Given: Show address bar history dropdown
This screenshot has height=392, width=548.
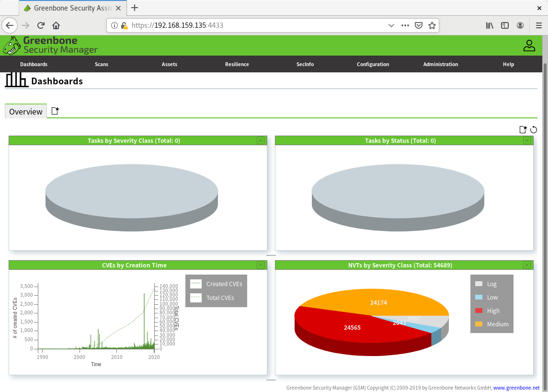Looking at the screenshot, I should coord(391,25).
